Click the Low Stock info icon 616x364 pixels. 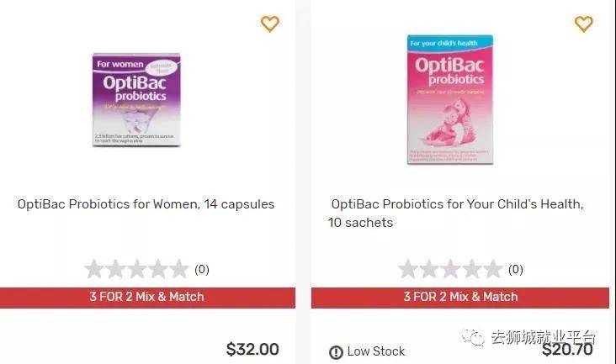(x=336, y=352)
